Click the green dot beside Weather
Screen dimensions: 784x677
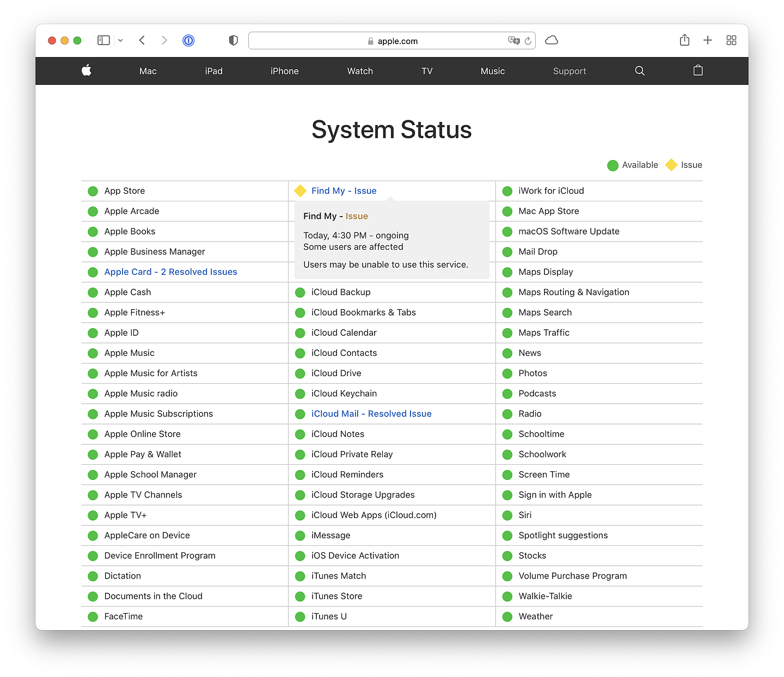[x=507, y=617]
